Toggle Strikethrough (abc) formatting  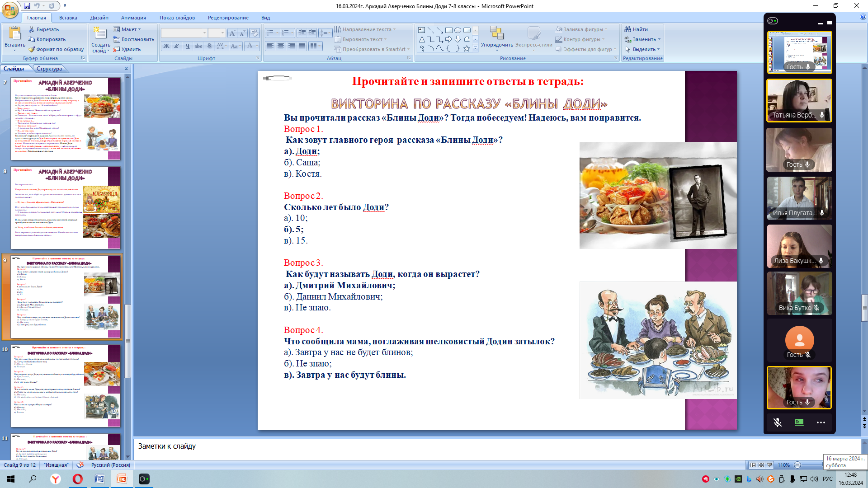pos(198,46)
